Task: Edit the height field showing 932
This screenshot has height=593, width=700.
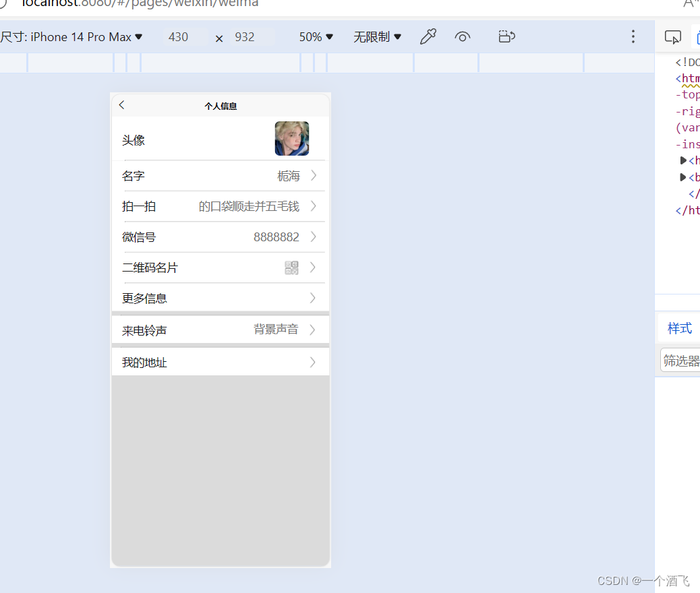Action: coord(252,37)
